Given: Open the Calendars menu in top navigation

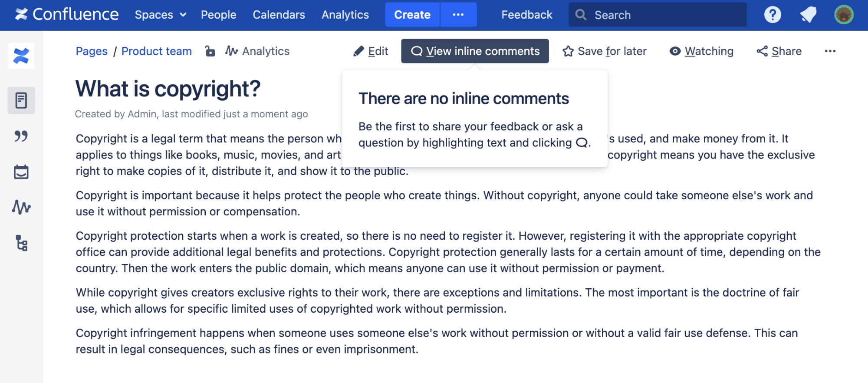Looking at the screenshot, I should pos(279,15).
